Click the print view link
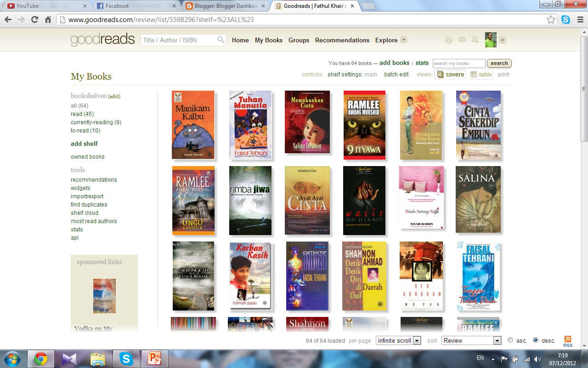The image size is (588, 368). click(503, 75)
